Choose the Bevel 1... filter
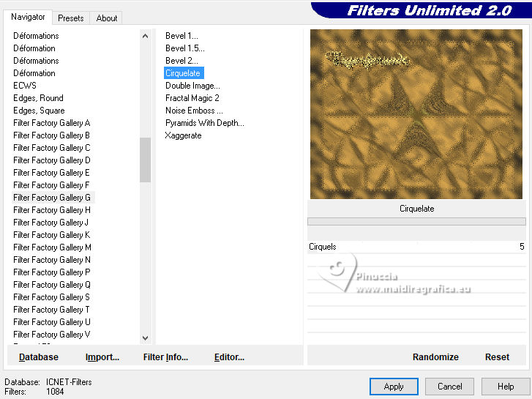Viewport: 532px width, 399px height. pyautogui.click(x=181, y=36)
